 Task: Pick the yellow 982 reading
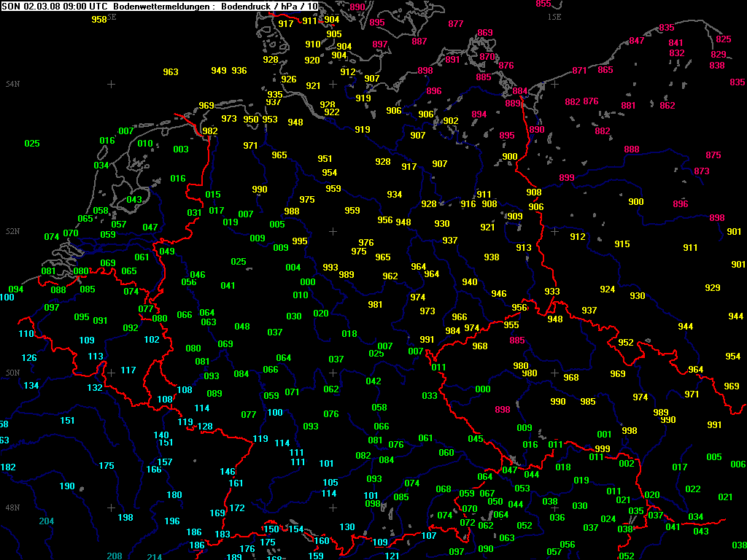pyautogui.click(x=210, y=131)
